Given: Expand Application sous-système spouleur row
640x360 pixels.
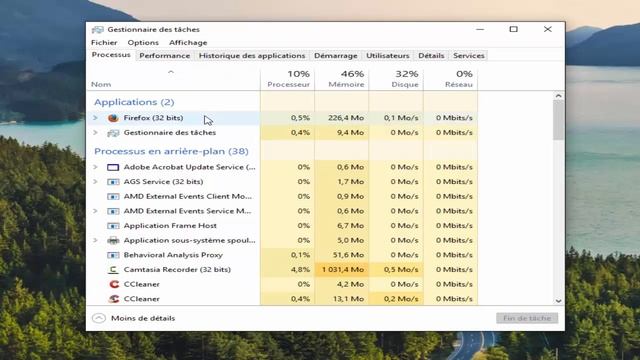Looking at the screenshot, I should click(x=95, y=240).
